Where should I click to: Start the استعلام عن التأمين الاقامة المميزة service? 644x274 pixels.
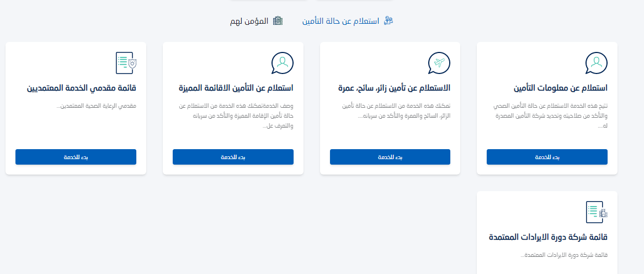tap(233, 157)
